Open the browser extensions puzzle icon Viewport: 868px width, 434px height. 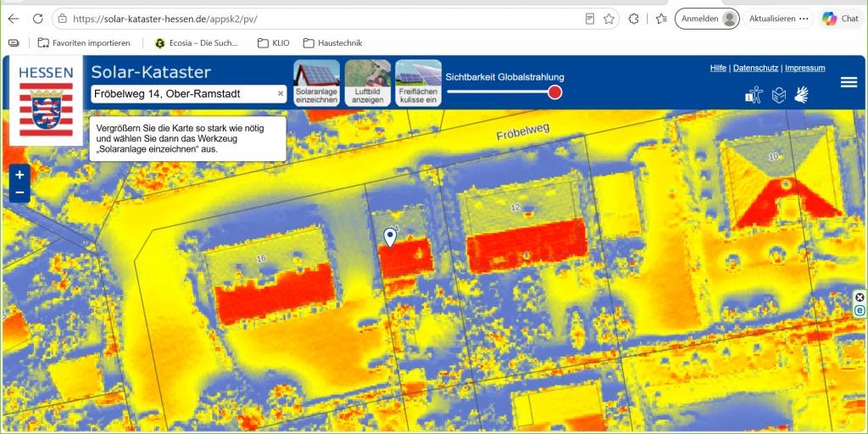tap(634, 19)
